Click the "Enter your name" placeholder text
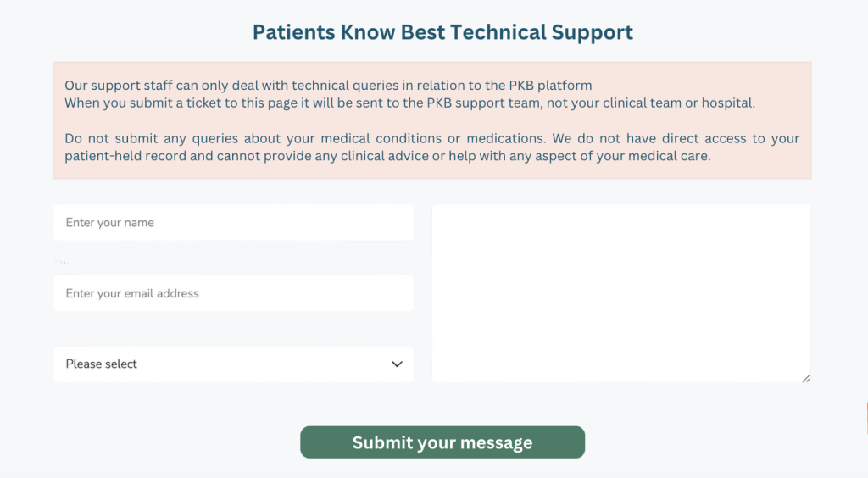Image resolution: width=868 pixels, height=478 pixels. pyautogui.click(x=109, y=223)
